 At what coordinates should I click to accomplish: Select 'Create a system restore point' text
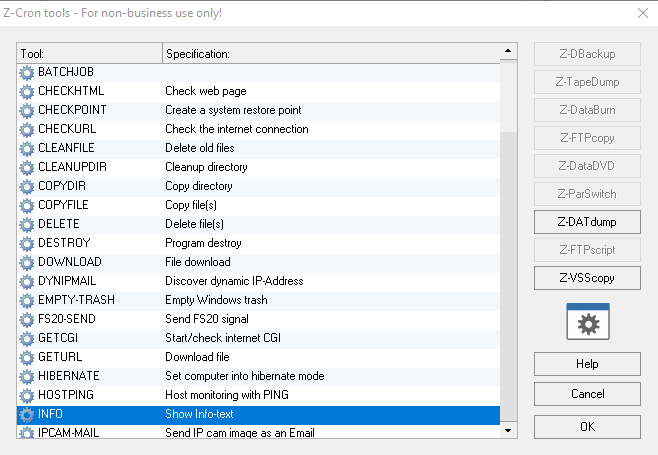tap(233, 110)
